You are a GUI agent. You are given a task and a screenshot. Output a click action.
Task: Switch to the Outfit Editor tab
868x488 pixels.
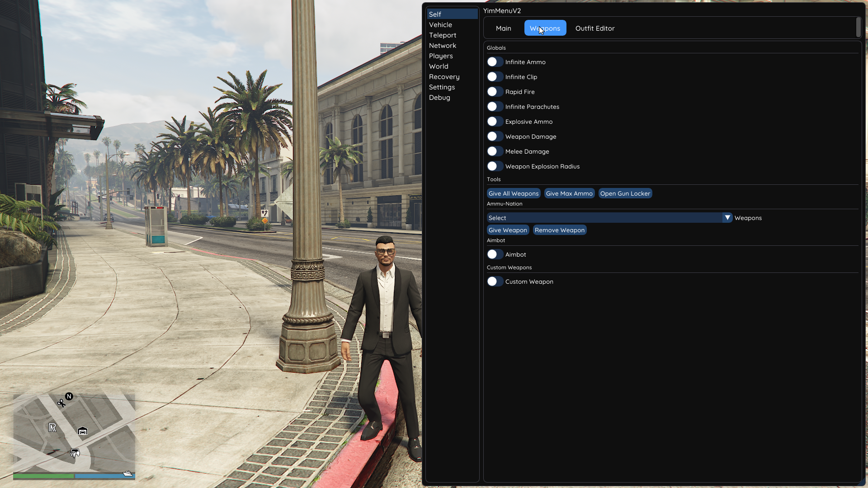click(594, 28)
